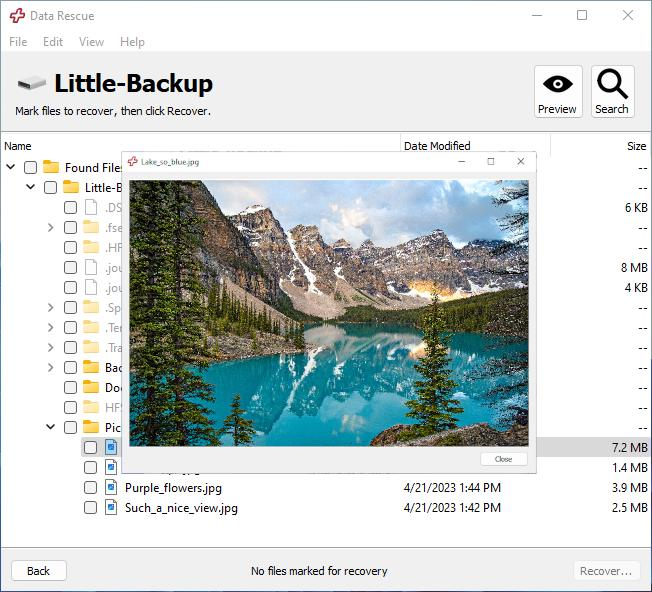Viewport: 652px width, 592px height.
Task: Mark Such_a_nice_view.jpg for recovery
Action: point(90,507)
